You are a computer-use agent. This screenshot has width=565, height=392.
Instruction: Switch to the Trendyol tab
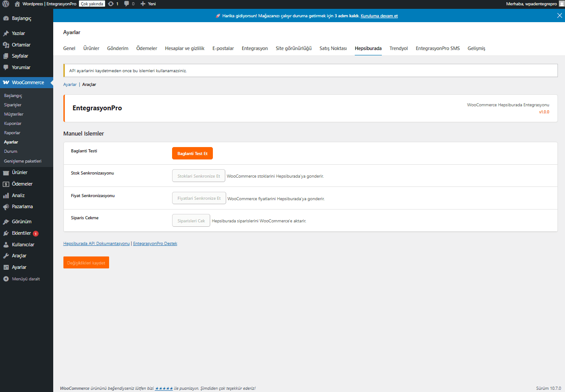coord(399,48)
